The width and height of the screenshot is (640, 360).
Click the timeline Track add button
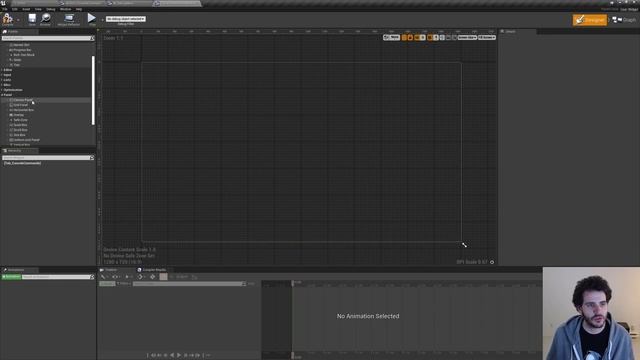click(x=107, y=283)
